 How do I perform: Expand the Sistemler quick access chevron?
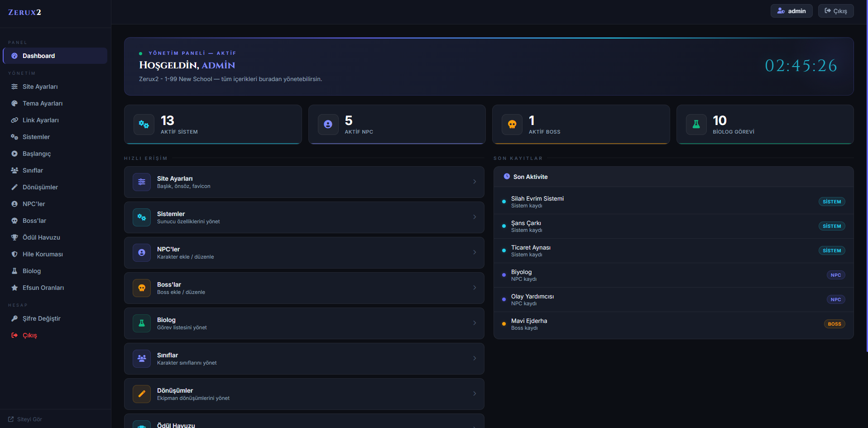pyautogui.click(x=475, y=217)
